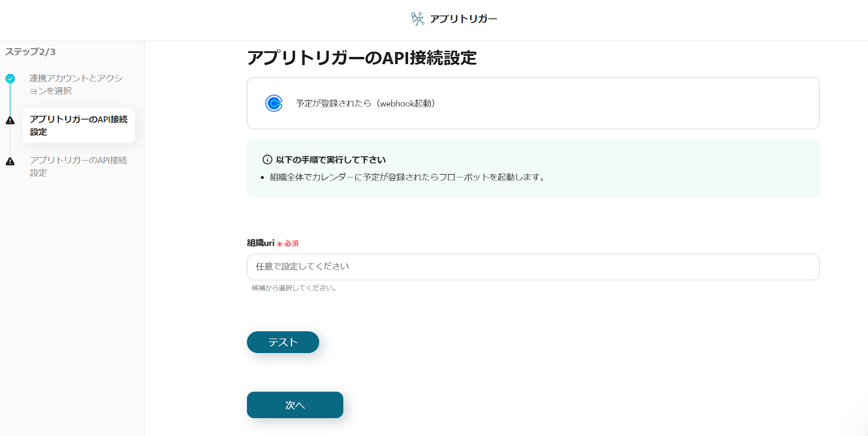868x436 pixels.
Task: Click the warning icon beside the highlighted step
Action: click(10, 120)
